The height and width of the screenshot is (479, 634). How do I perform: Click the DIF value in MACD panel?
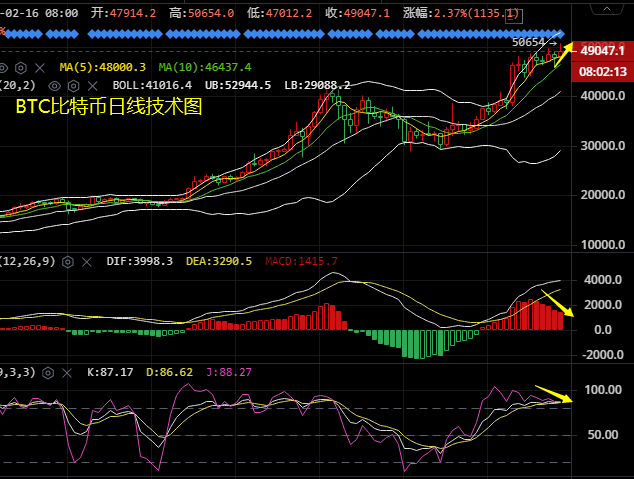(x=140, y=261)
